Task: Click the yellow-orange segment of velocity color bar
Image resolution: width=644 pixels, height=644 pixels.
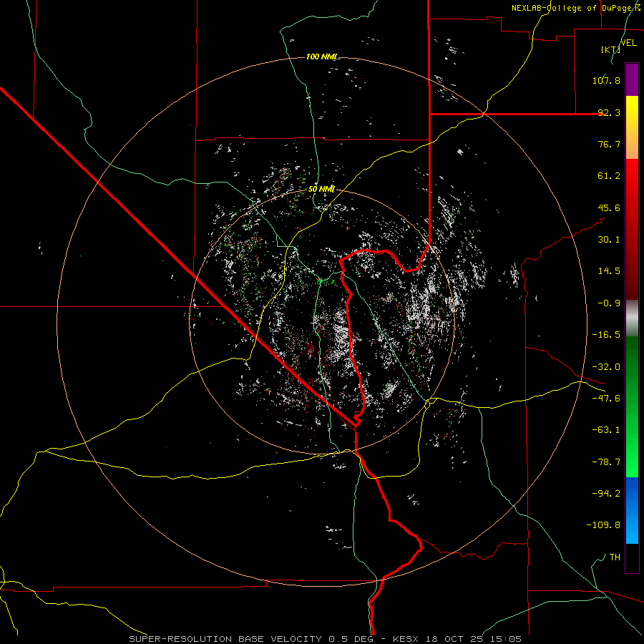Action: coord(632,127)
